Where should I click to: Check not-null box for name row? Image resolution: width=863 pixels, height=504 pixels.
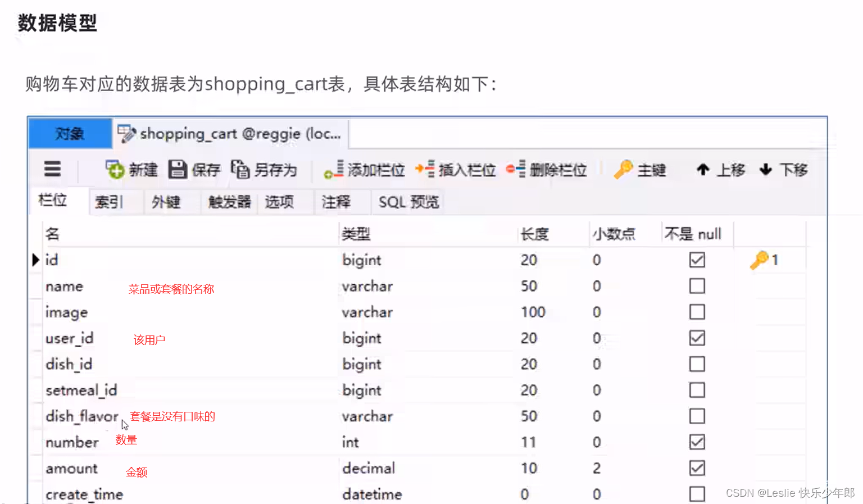697,286
